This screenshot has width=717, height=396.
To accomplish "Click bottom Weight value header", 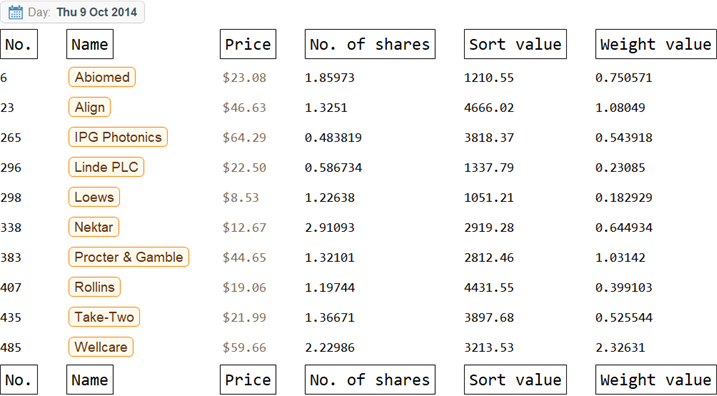I will [656, 380].
